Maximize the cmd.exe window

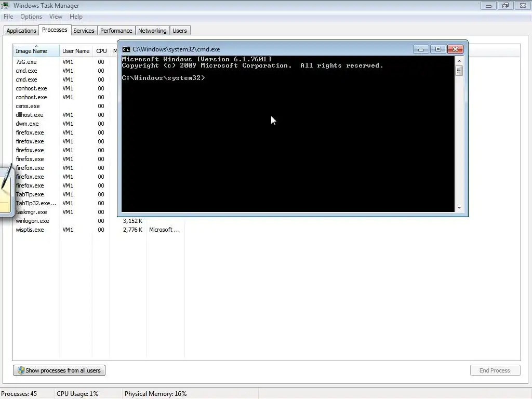pos(438,49)
